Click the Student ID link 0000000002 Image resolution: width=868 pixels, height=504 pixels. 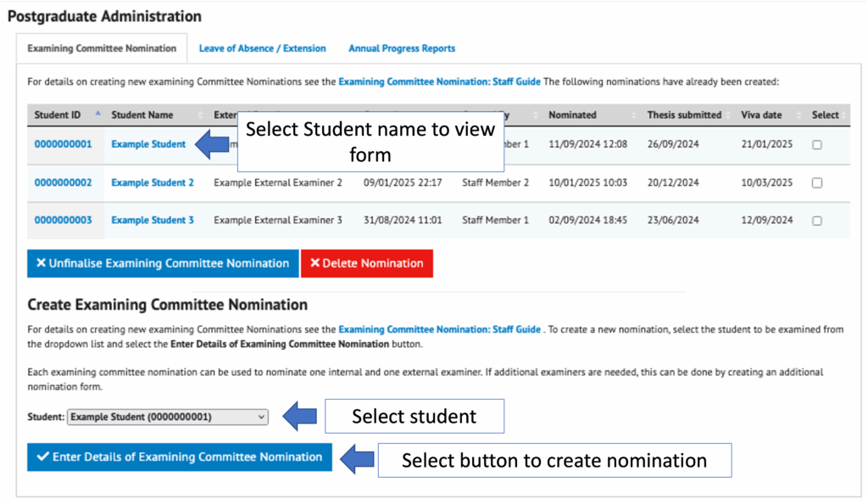[x=64, y=182]
